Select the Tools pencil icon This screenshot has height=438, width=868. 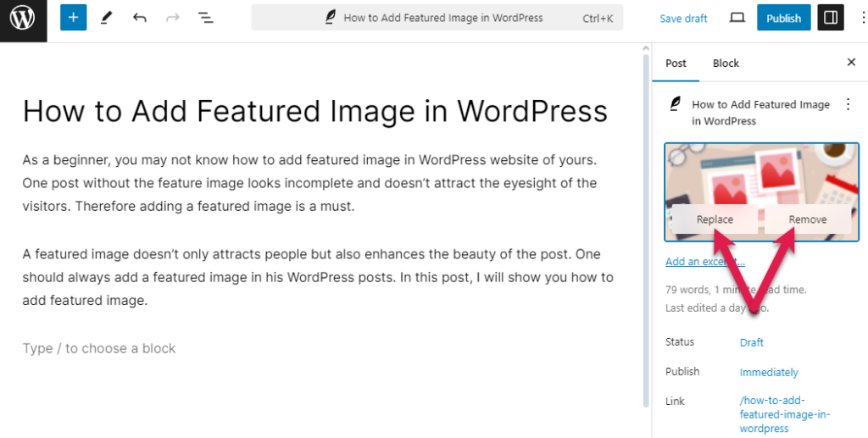(x=106, y=19)
